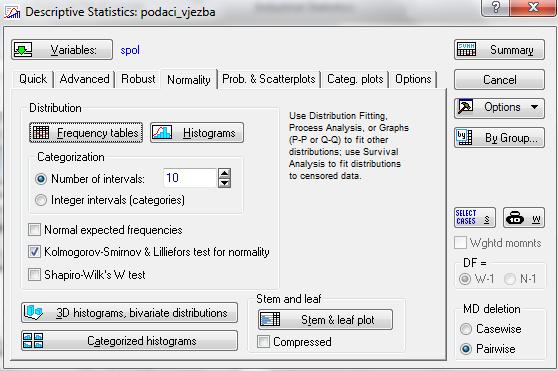Open 3D histograms, bivariate distributions
Viewport: 558px width, 371px height.
(x=129, y=313)
